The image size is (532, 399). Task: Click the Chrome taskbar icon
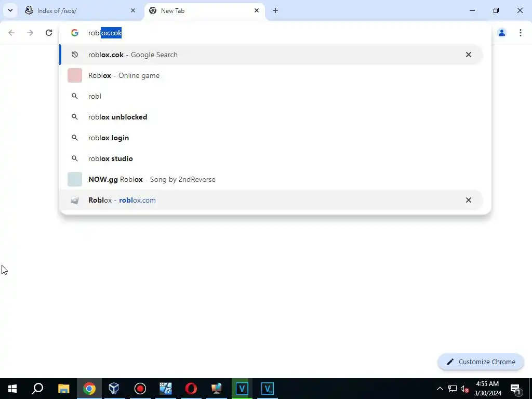point(89,389)
